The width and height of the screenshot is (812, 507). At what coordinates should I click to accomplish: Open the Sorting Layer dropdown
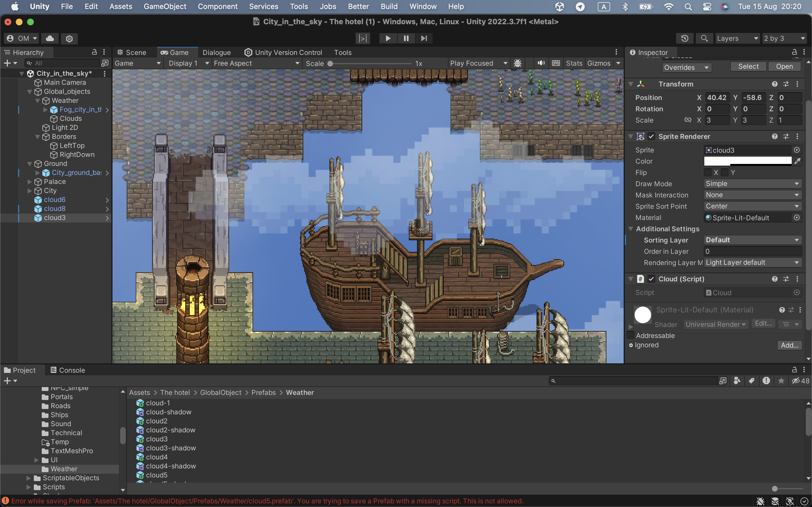coord(753,240)
